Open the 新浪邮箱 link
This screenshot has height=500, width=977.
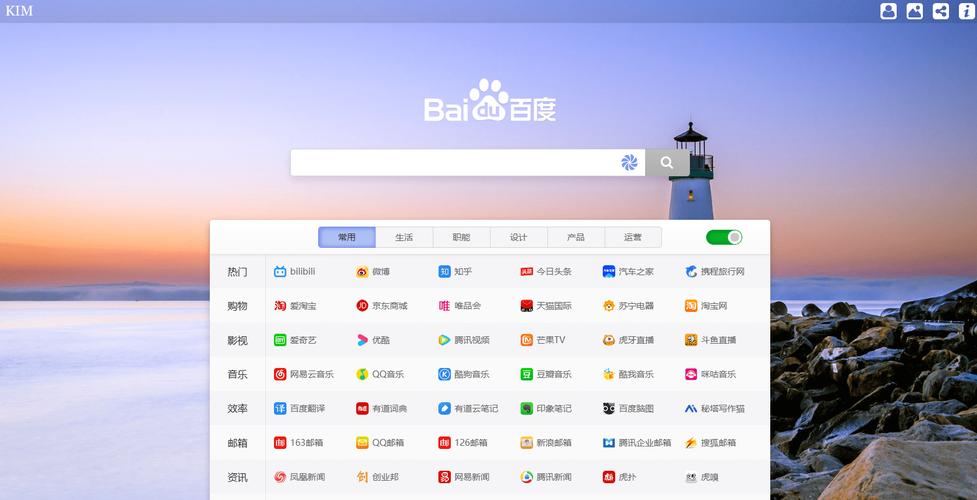tap(546, 443)
